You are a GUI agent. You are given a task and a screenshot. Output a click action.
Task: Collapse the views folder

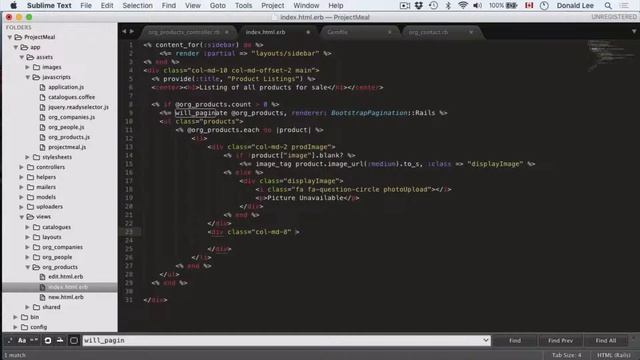point(22,217)
